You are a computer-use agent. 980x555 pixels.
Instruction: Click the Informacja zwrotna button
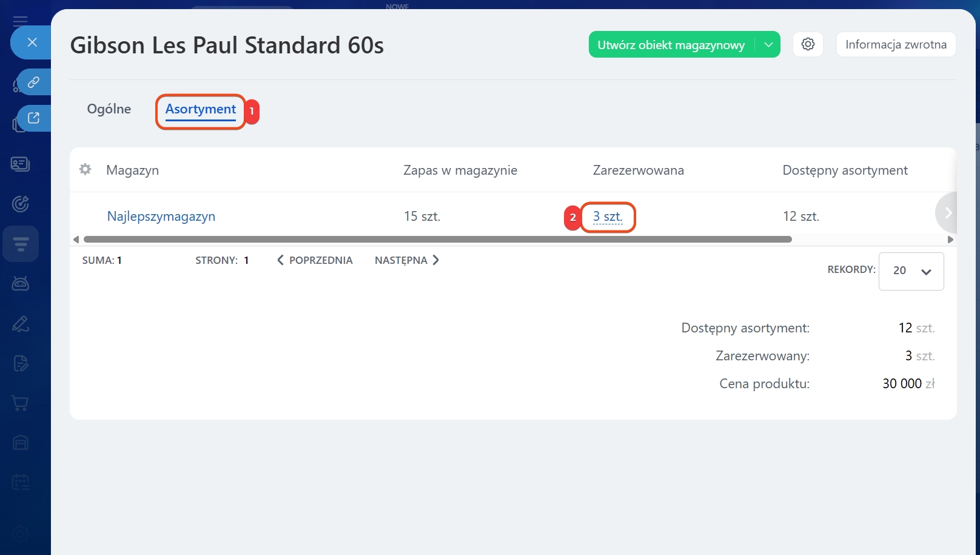(896, 44)
